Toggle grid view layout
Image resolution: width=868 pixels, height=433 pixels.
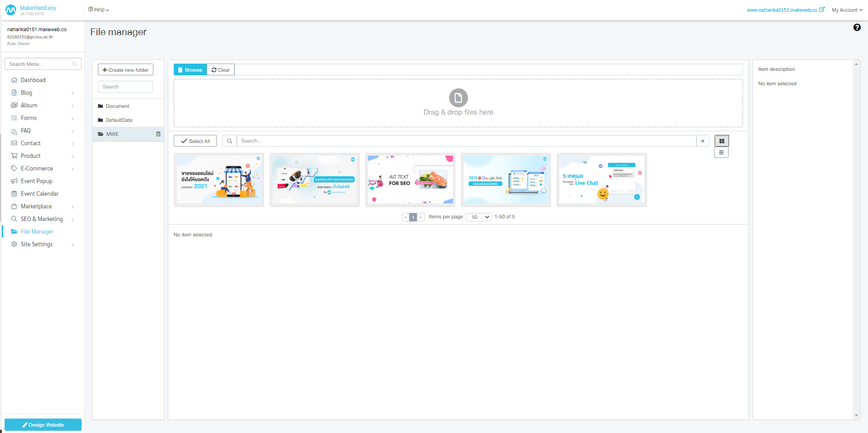[721, 140]
